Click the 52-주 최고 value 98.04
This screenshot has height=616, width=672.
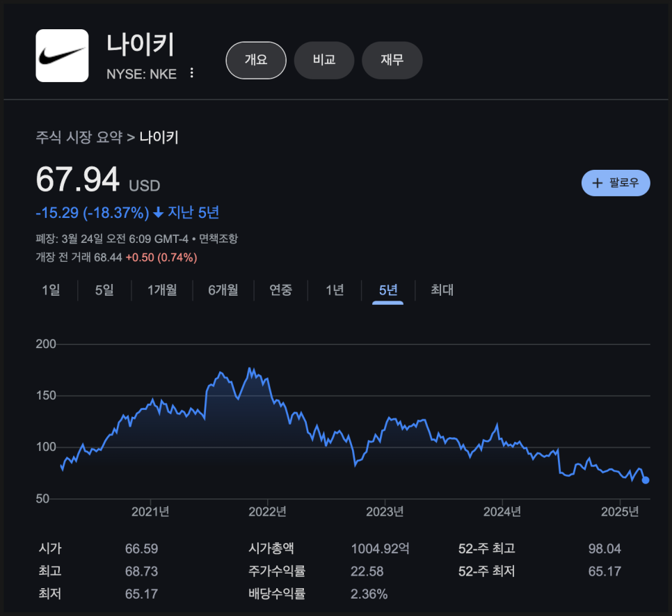605,548
